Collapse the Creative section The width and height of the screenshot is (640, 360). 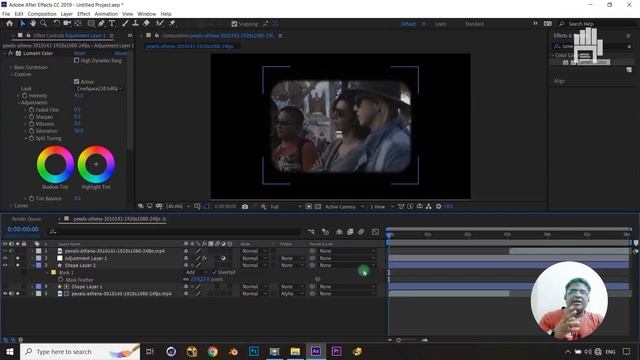coord(11,74)
